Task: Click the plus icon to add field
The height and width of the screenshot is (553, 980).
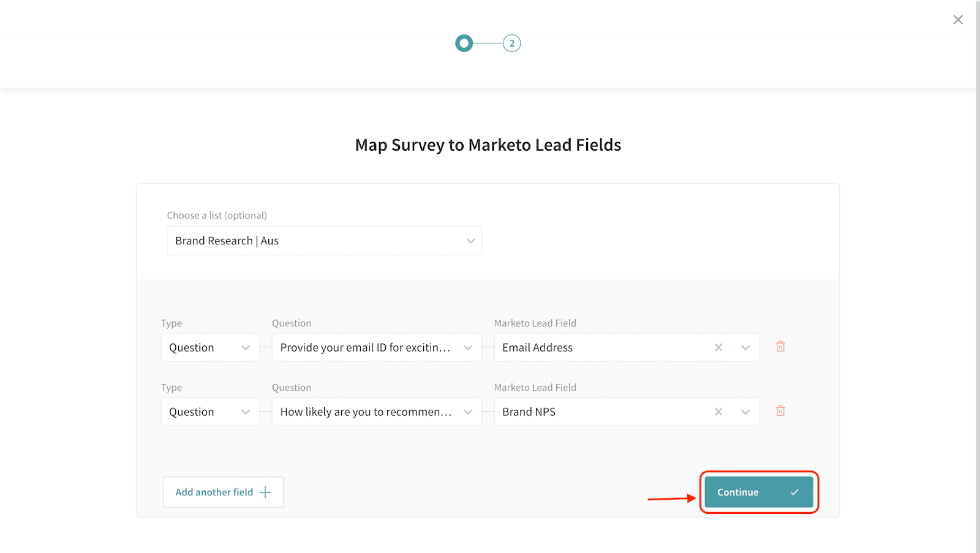Action: point(265,492)
